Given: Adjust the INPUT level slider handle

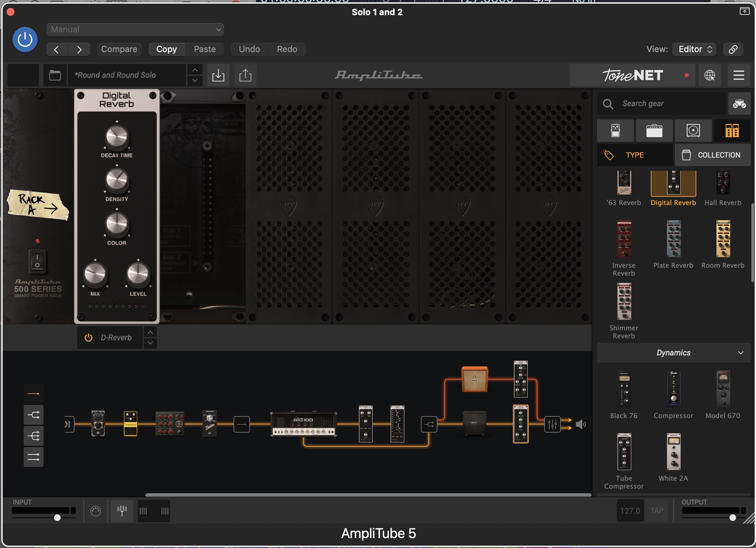Looking at the screenshot, I should (x=57, y=518).
